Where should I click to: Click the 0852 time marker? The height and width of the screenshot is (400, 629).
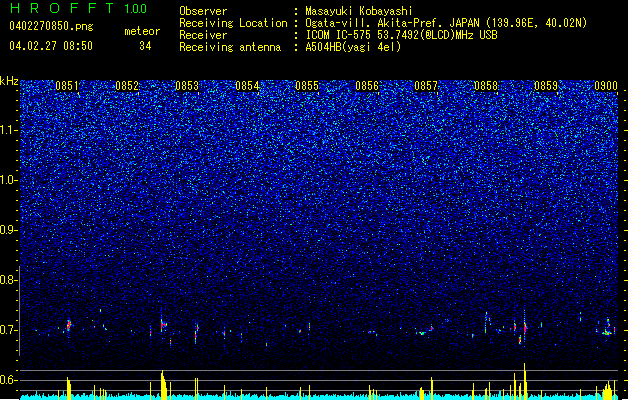pyautogui.click(x=127, y=86)
